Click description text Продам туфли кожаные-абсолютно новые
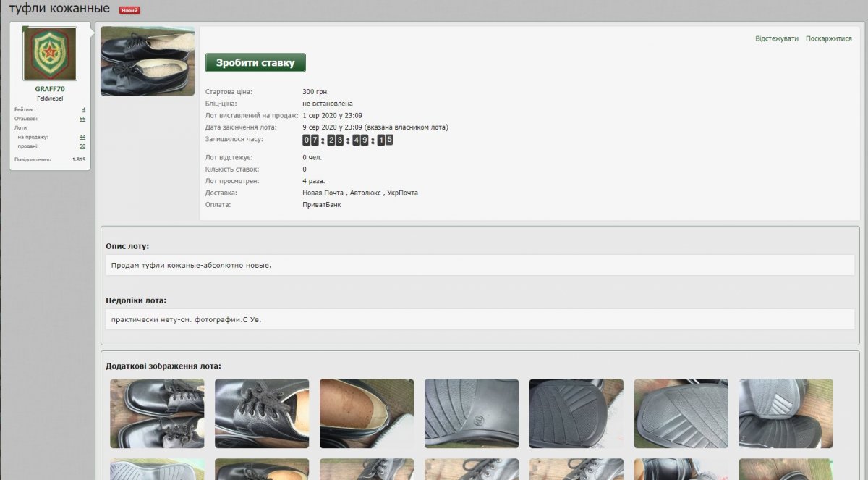 (192, 266)
